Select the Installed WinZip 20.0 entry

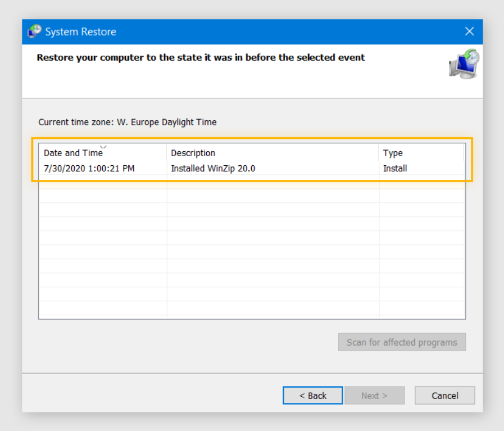[x=213, y=169]
